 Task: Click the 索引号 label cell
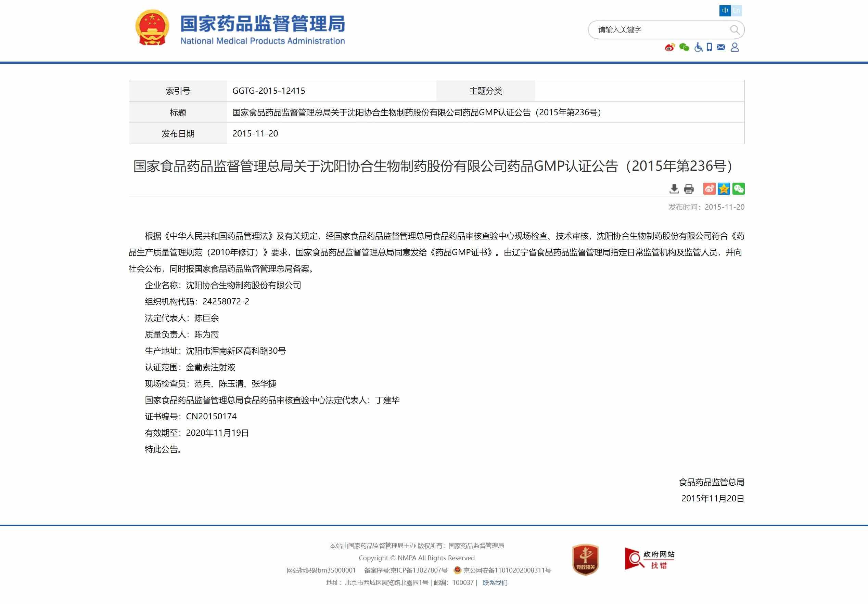178,91
